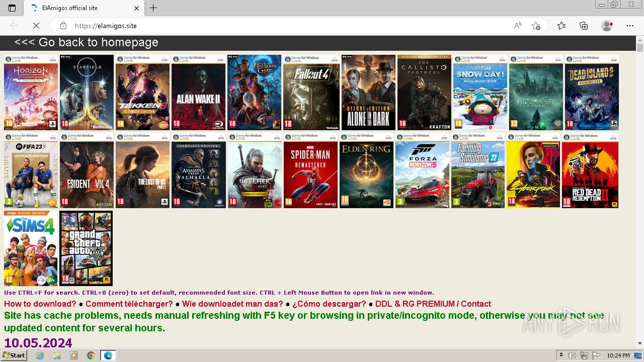Launch Google Chrome from taskbar
This screenshot has width=644, height=362.
(91, 355)
